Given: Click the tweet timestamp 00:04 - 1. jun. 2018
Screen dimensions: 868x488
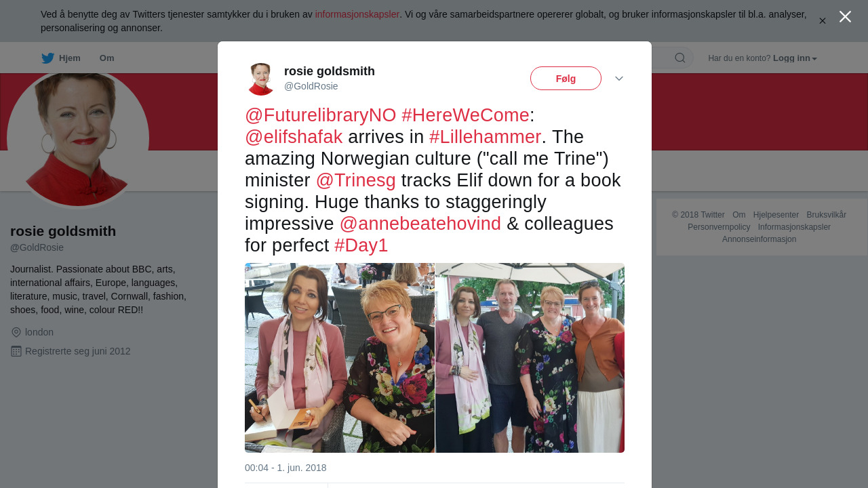Looking at the screenshot, I should (x=285, y=468).
